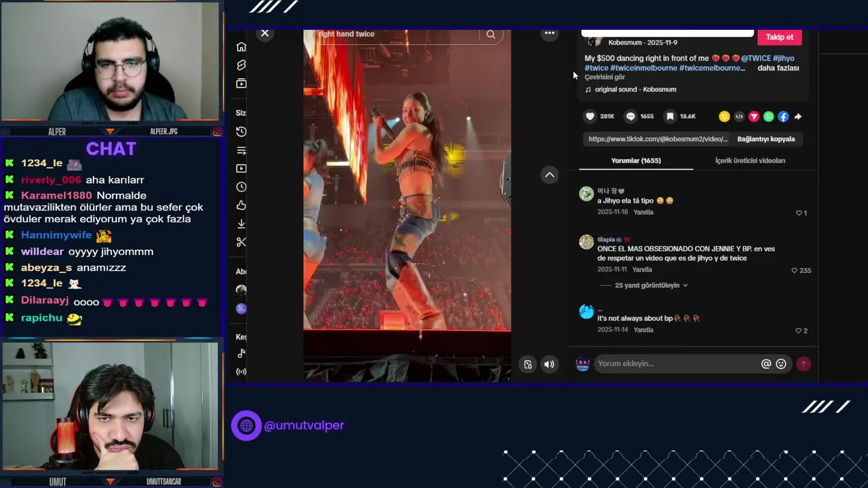Click 'Çevirisini gör' translation link
The height and width of the screenshot is (488, 868).
605,77
